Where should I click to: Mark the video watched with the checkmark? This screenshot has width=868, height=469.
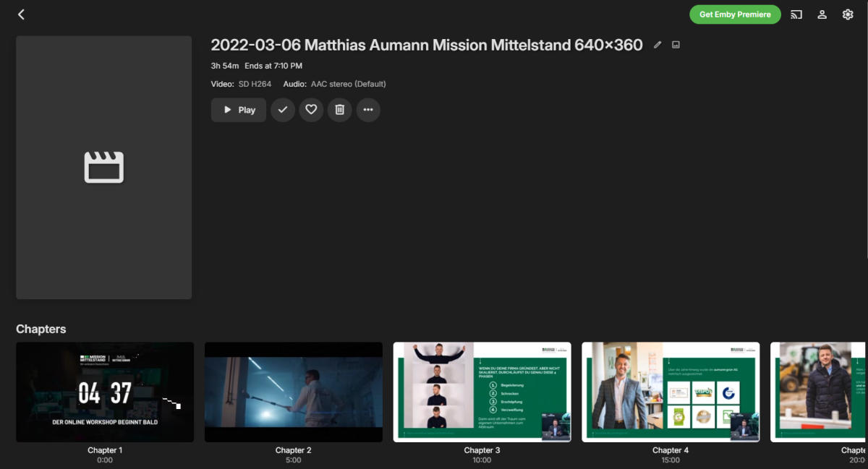pyautogui.click(x=282, y=110)
